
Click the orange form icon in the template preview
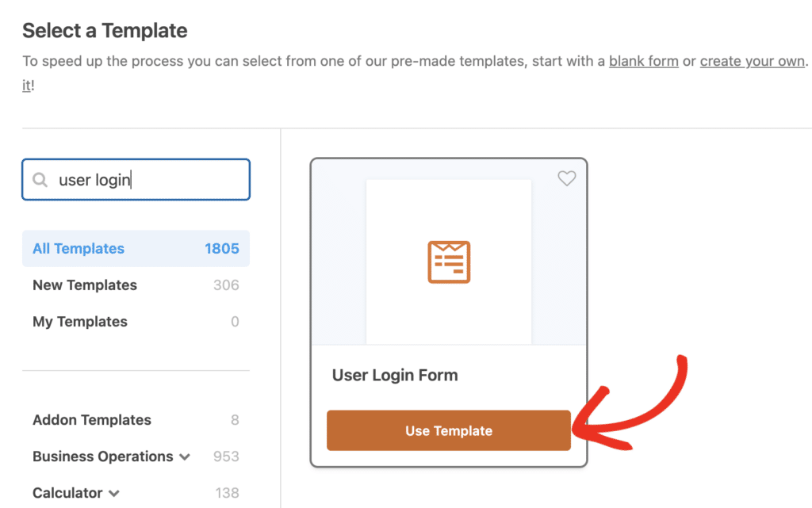click(x=449, y=262)
